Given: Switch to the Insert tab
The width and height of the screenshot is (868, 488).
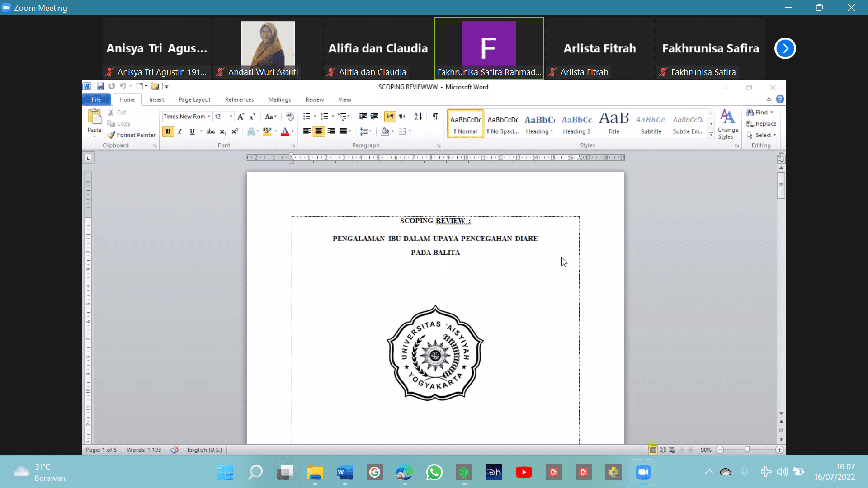Looking at the screenshot, I should pos(156,99).
